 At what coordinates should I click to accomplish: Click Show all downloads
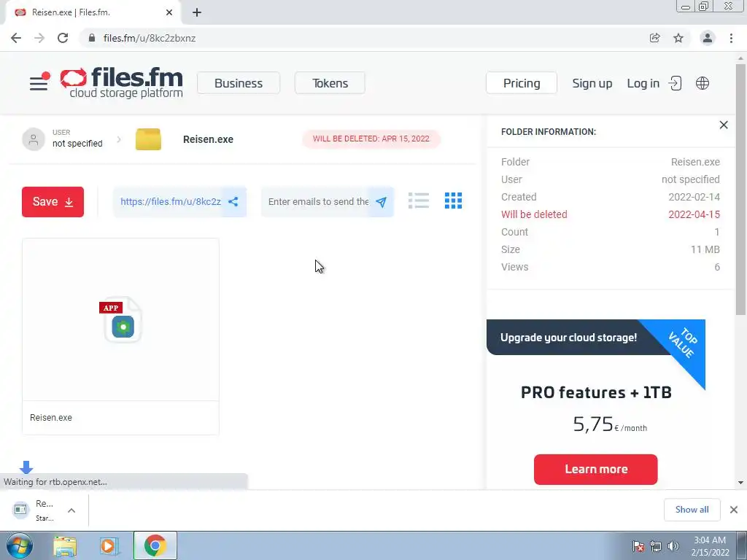(692, 510)
